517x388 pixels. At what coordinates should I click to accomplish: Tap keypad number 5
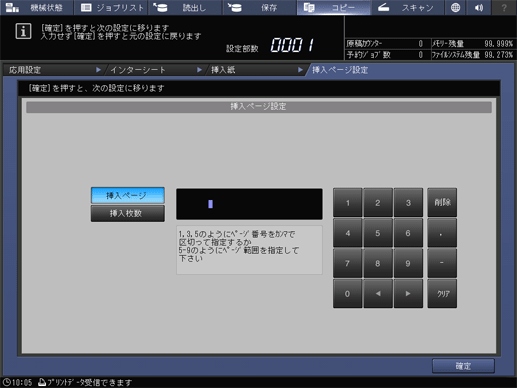click(378, 233)
